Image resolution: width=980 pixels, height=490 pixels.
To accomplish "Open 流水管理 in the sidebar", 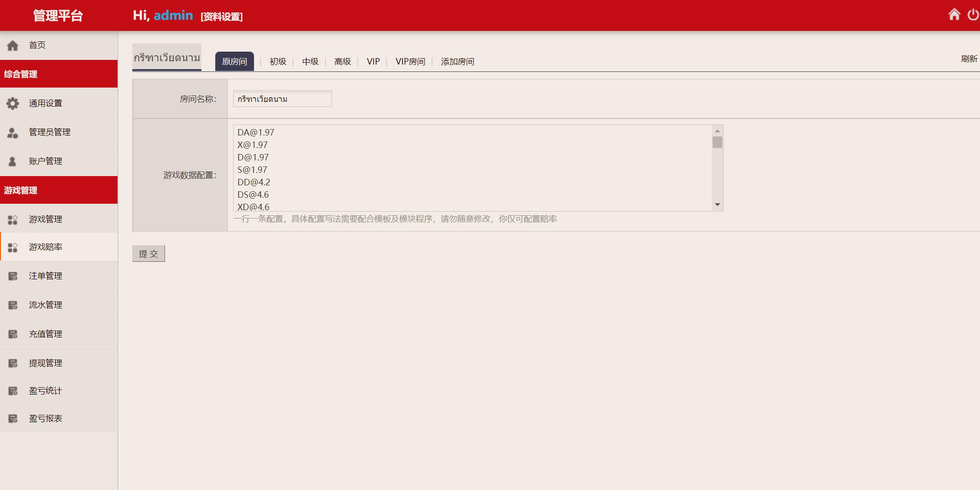I will point(59,305).
